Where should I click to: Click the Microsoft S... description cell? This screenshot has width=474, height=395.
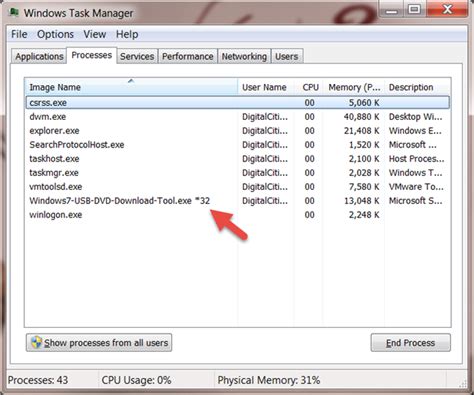415,201
